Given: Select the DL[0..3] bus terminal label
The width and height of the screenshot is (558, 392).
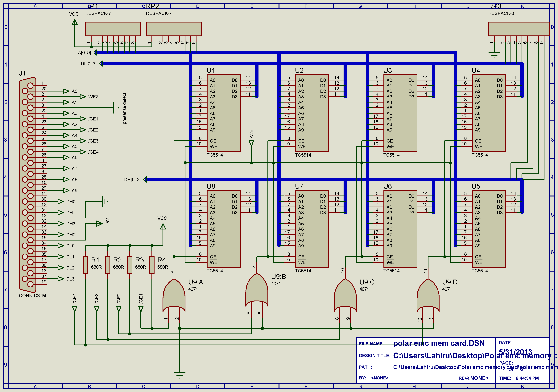Looking at the screenshot, I should pyautogui.click(x=89, y=64).
